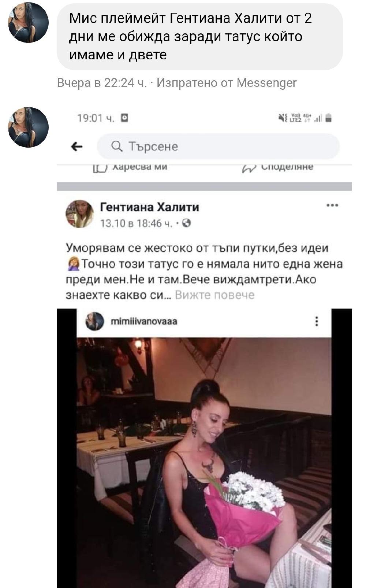The image size is (366, 588).
Task: Open sender avatar beside the screenshot message
Action: (28, 127)
